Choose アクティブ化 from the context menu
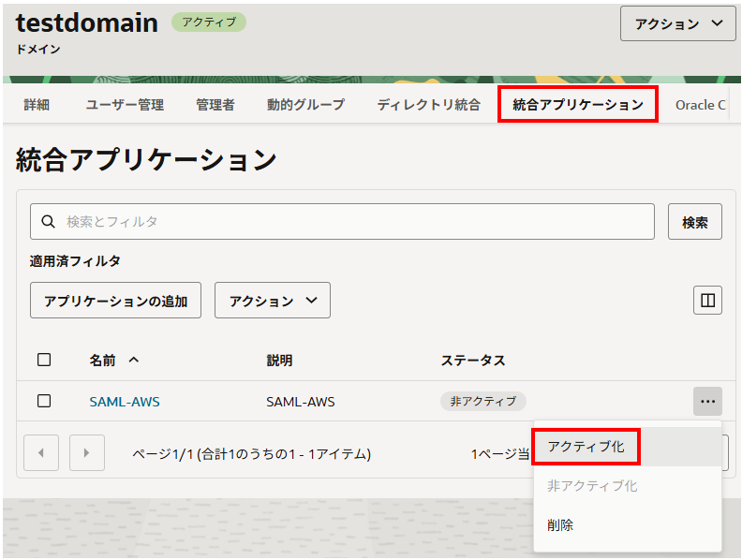 [x=586, y=447]
